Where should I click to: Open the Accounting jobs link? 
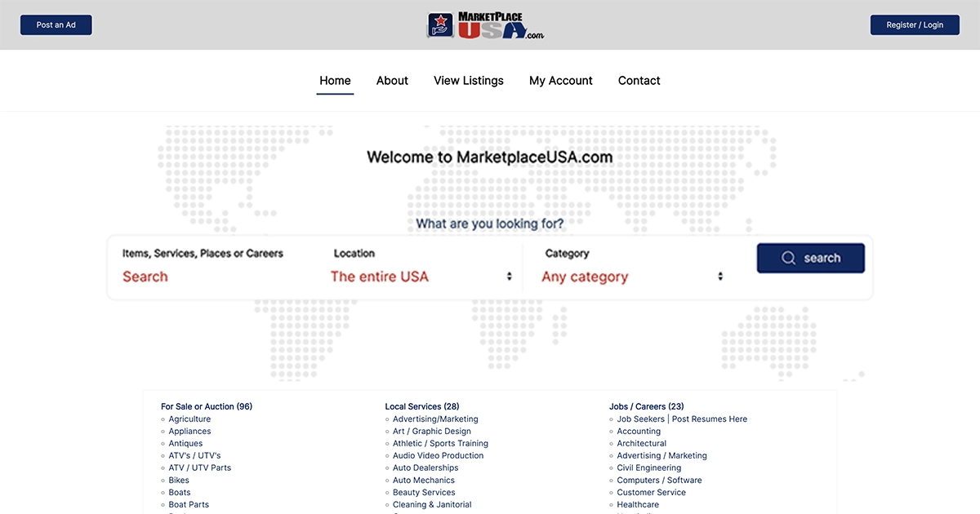tap(639, 432)
